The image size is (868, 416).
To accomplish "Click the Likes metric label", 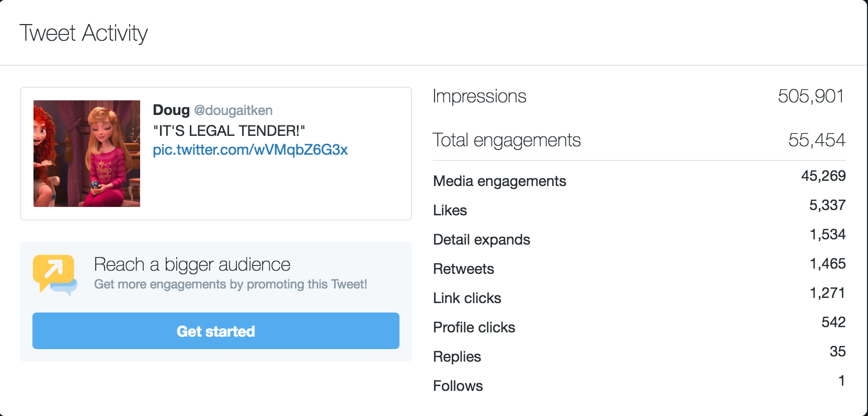I will 450,210.
